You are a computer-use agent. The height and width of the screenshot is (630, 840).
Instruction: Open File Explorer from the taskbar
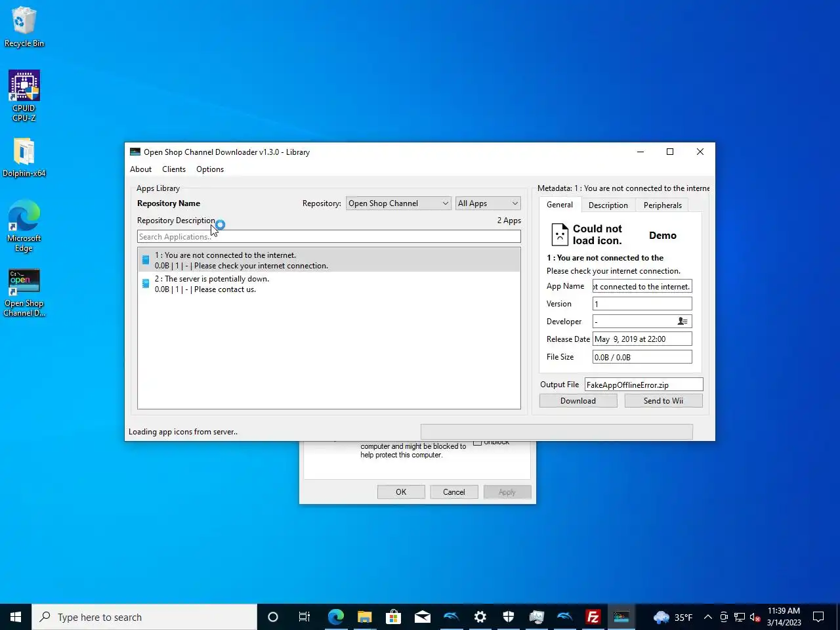click(x=365, y=617)
